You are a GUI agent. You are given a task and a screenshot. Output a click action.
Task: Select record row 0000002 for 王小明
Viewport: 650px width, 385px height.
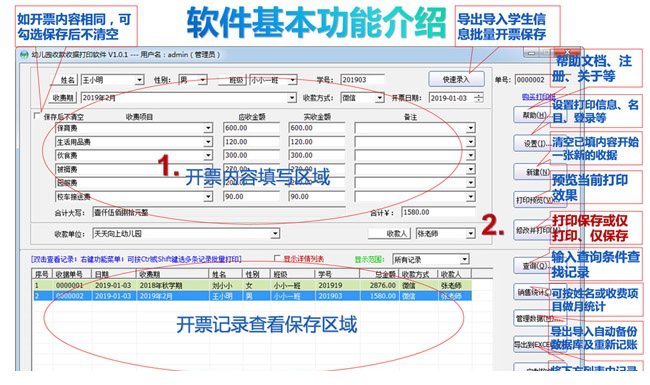252,296
